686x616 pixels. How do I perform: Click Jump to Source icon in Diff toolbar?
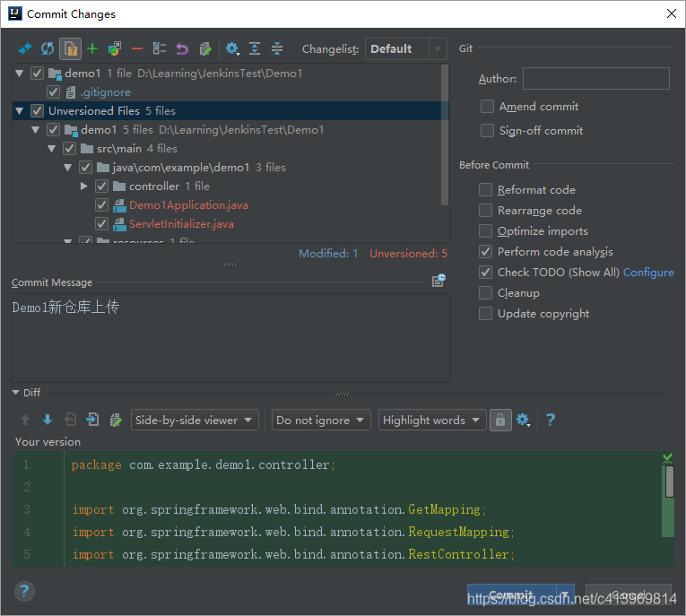click(x=116, y=420)
